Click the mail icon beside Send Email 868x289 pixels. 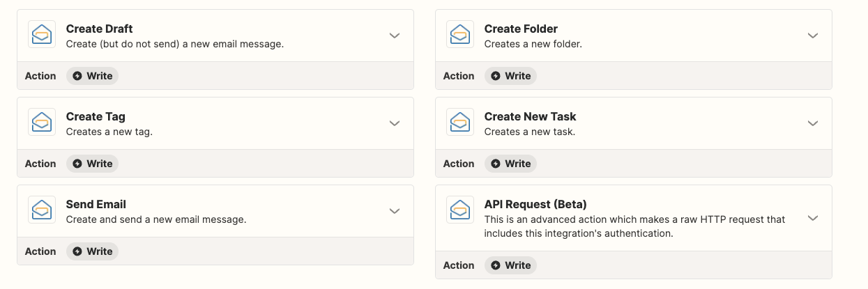click(x=42, y=210)
